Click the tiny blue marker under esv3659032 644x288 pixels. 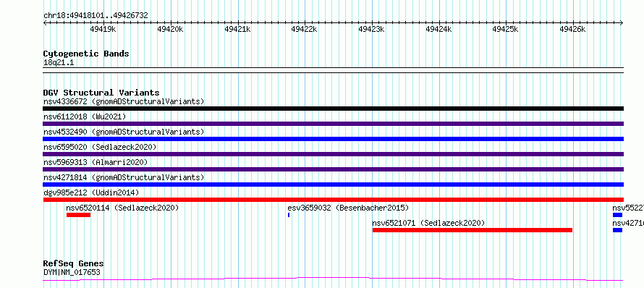click(x=289, y=215)
